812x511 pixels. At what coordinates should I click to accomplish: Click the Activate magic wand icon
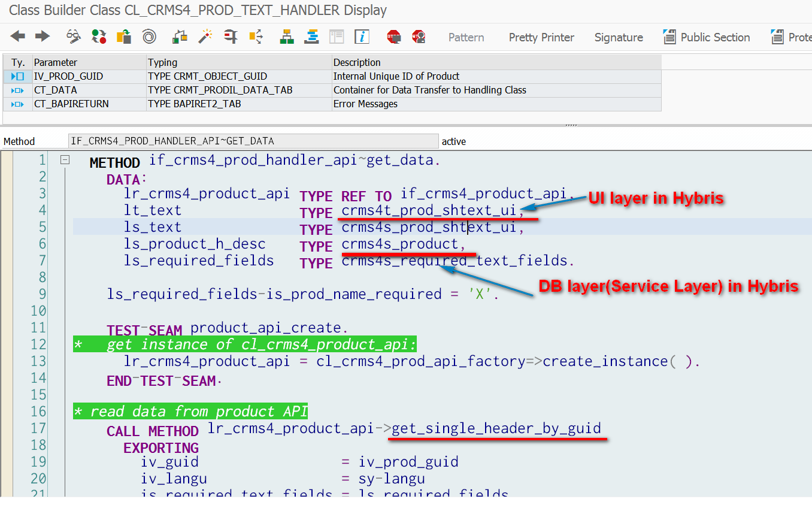[x=206, y=37]
